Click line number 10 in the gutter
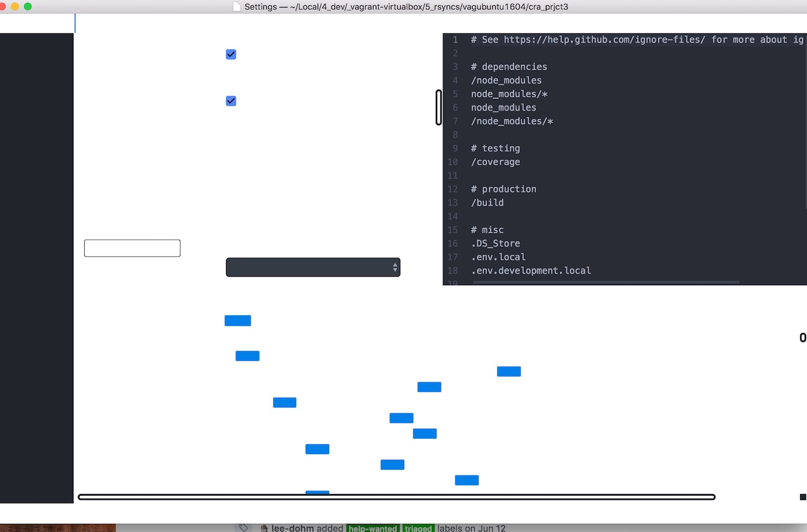Screen dimensions: 807x532 coord(452,162)
